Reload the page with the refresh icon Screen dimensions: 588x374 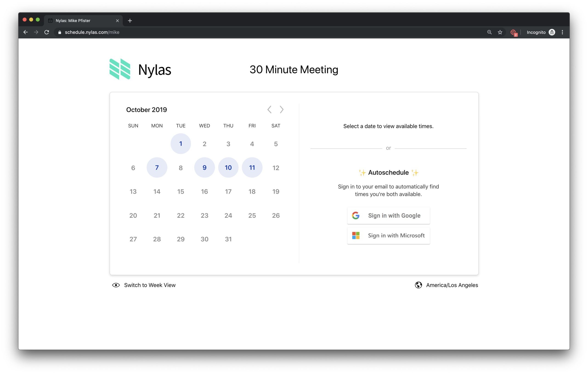(47, 32)
